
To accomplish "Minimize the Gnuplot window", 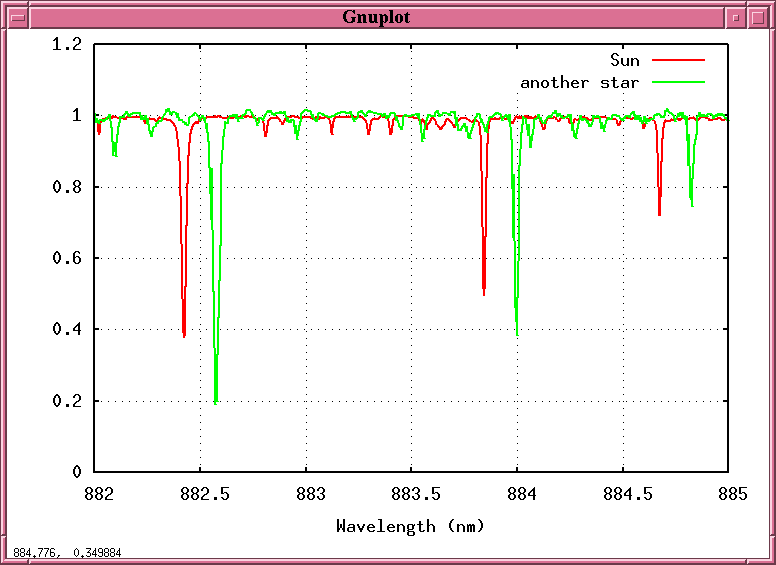I will click(736, 17).
